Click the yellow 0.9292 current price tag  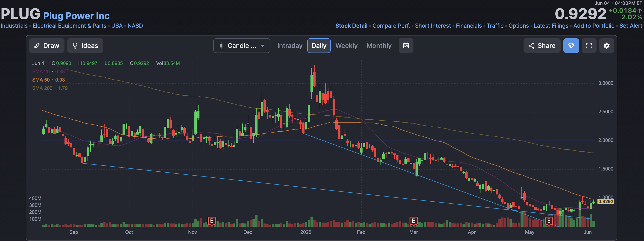click(x=606, y=202)
